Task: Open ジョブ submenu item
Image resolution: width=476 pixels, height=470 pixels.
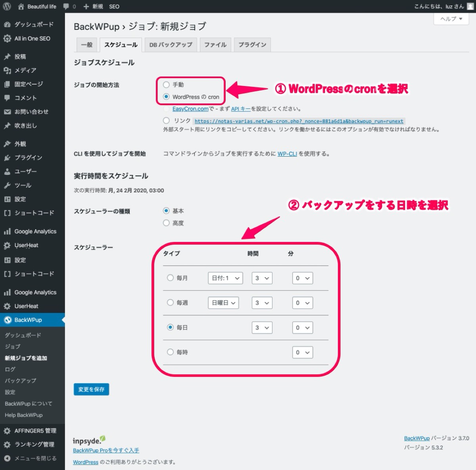Action: (13, 346)
